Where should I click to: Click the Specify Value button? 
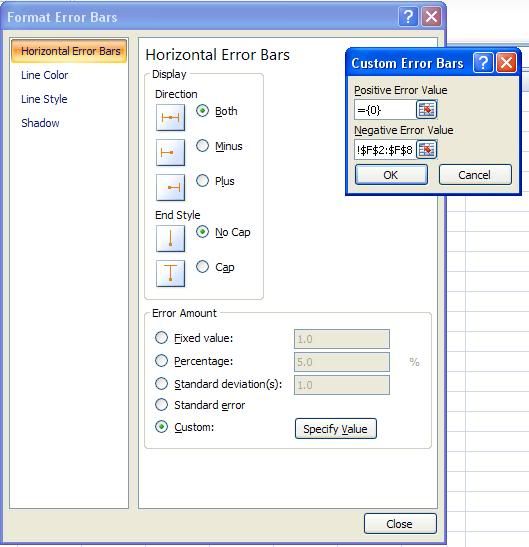pyautogui.click(x=336, y=429)
